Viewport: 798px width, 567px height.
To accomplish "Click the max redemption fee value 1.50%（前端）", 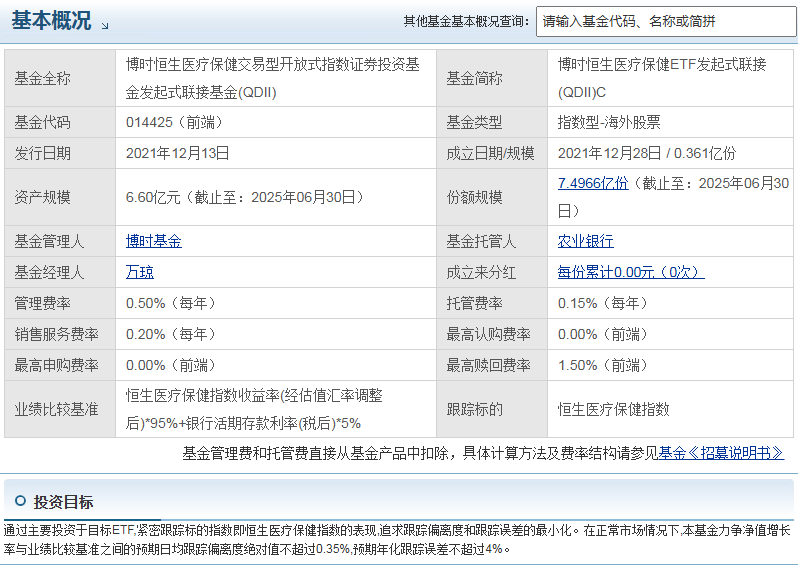I will point(603,365).
